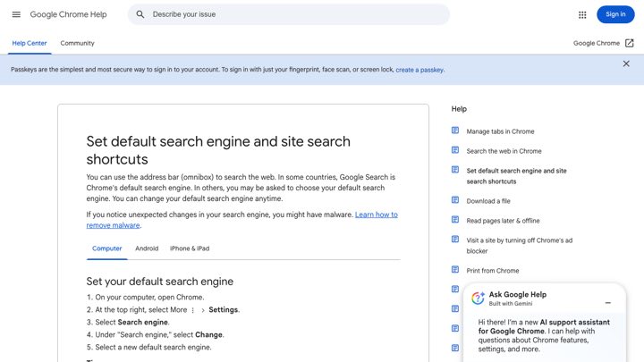Click the Ask Google Help title text

pos(518,294)
